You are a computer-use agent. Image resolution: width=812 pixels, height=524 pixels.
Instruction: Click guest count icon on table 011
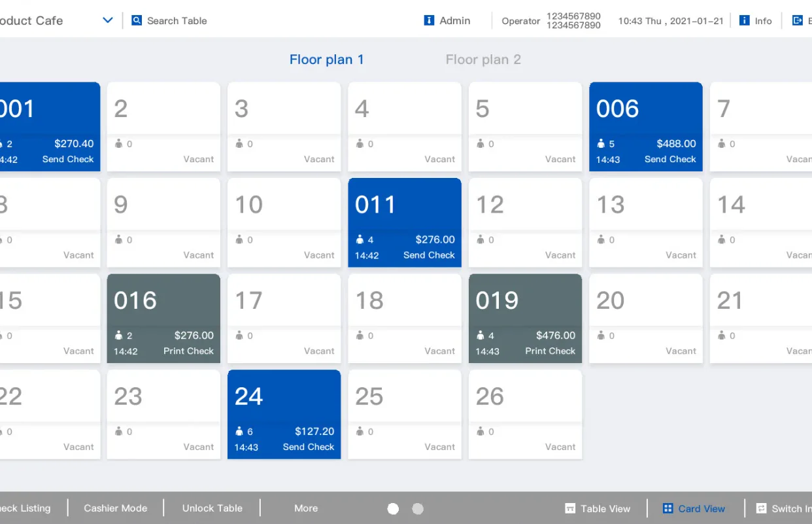click(x=360, y=239)
